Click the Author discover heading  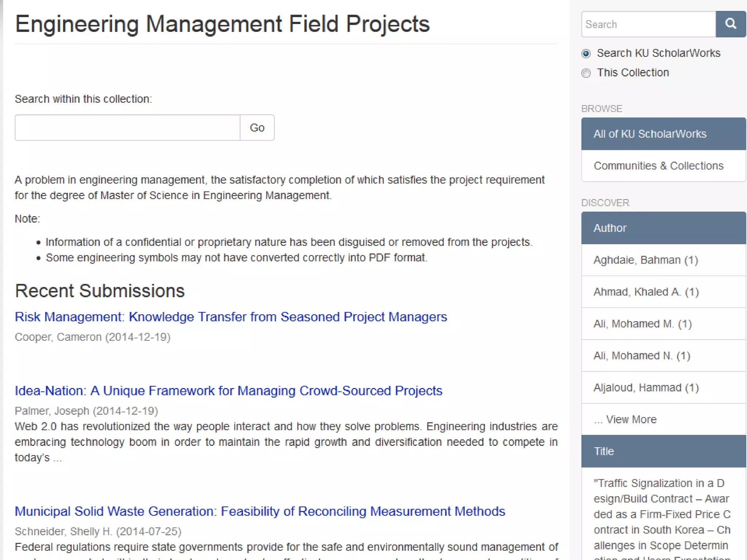click(610, 228)
